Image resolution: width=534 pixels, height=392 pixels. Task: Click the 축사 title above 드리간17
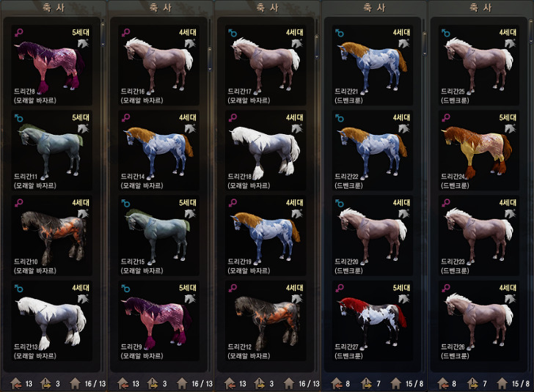pos(267,7)
